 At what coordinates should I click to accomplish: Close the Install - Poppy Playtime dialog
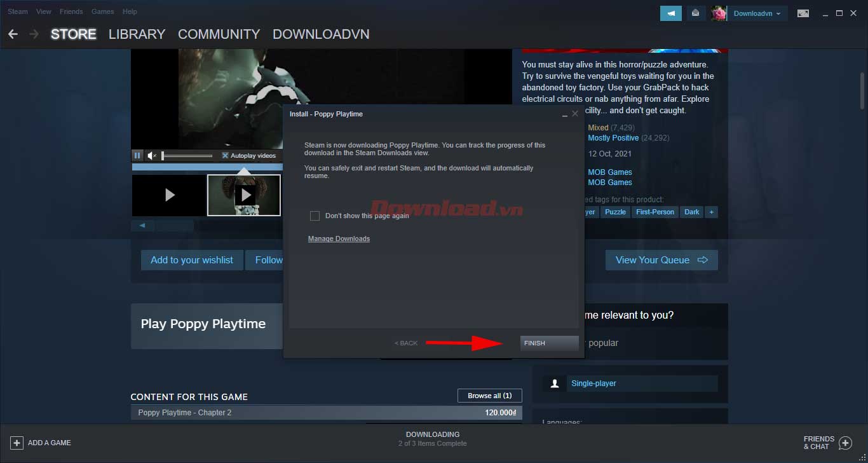(575, 114)
